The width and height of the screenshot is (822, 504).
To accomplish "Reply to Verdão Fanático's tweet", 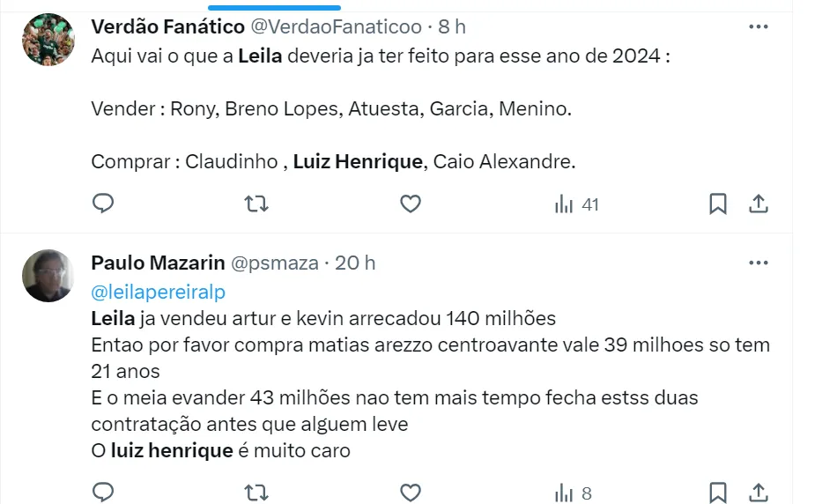I will (103, 204).
